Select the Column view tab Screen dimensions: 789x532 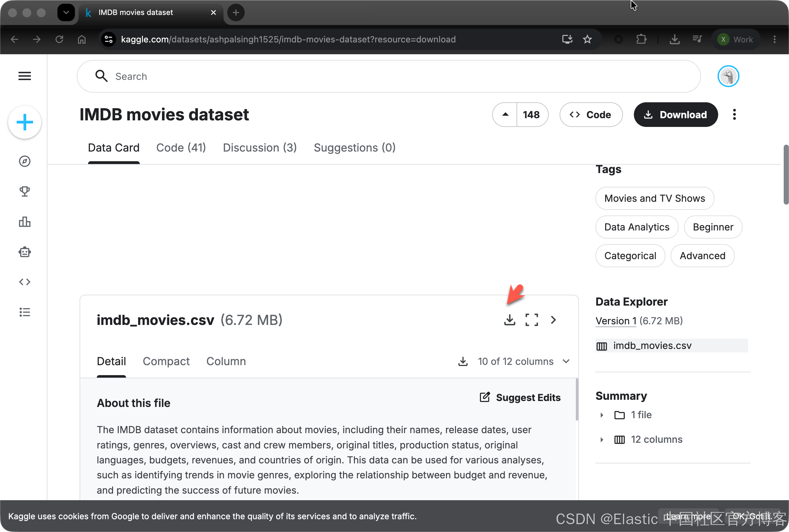226,361
